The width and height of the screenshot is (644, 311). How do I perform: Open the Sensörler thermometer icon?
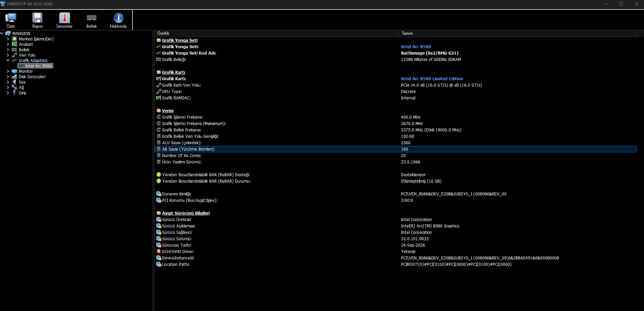64,20
